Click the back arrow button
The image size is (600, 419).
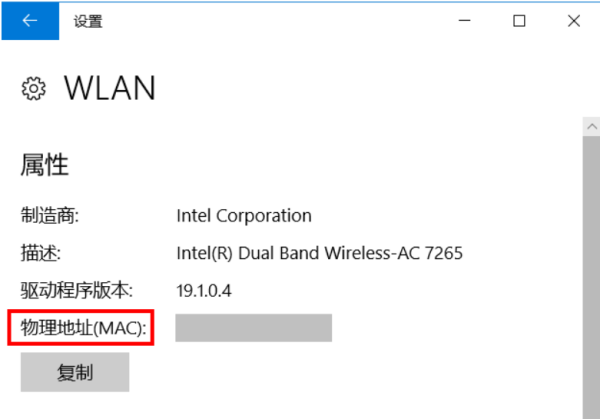pyautogui.click(x=29, y=20)
